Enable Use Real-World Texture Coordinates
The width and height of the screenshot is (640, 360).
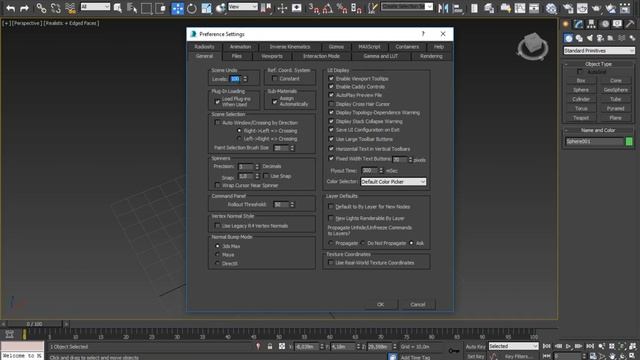(331, 263)
